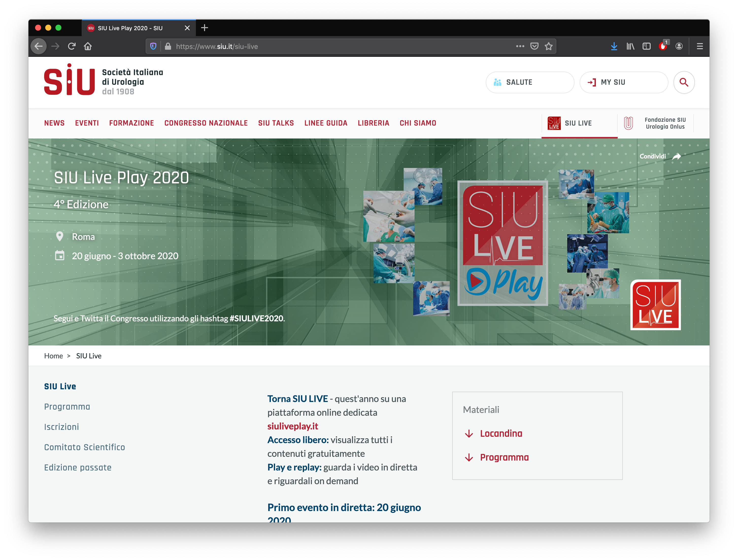Click the browser back arrow button
Viewport: 738px width, 560px height.
[x=39, y=46]
